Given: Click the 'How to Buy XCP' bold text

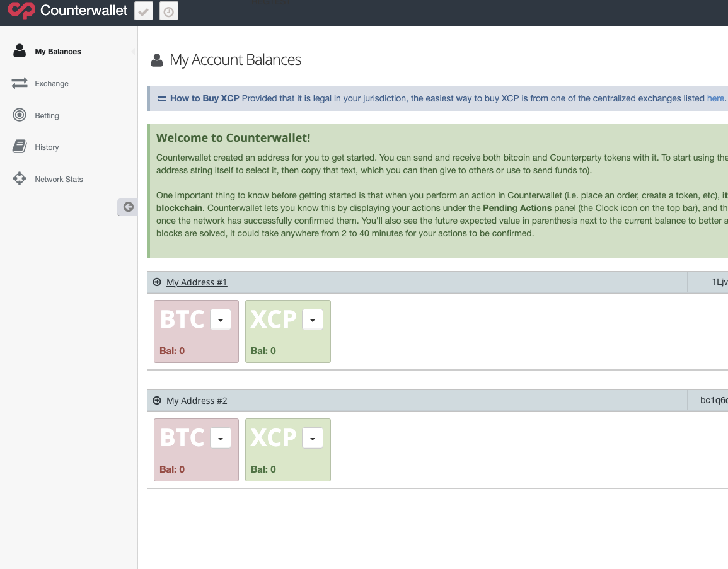Looking at the screenshot, I should [205, 98].
